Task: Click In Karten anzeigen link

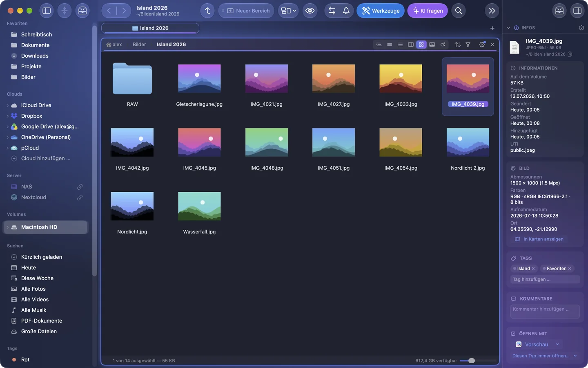Action: click(x=539, y=239)
